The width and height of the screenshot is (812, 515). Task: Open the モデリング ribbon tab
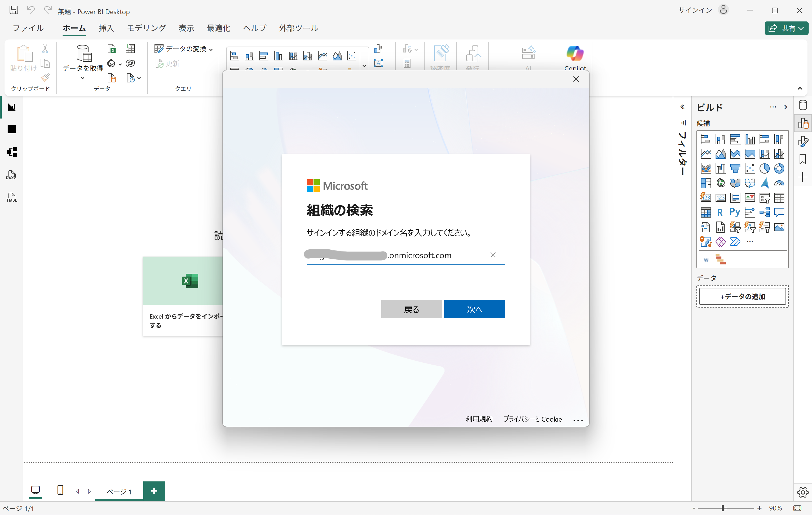[146, 28]
